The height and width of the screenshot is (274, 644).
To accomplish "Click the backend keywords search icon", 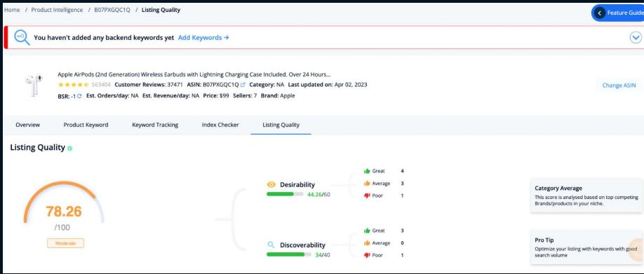I will coord(22,37).
